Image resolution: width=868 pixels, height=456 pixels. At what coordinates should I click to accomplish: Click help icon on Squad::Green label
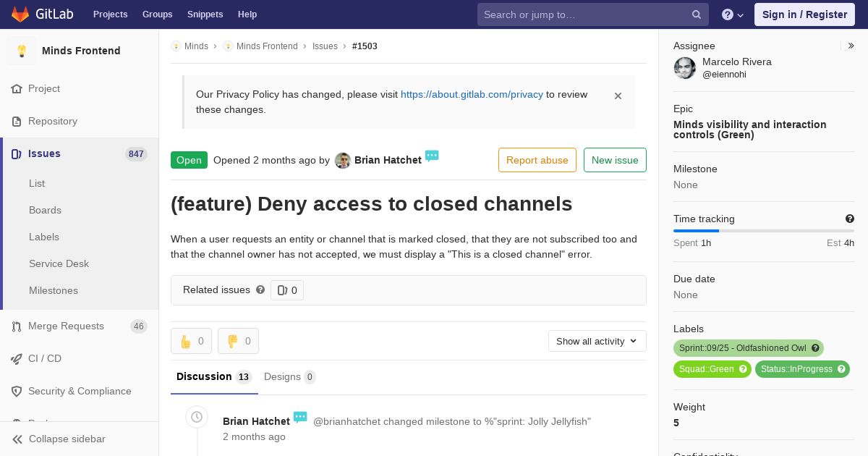click(x=744, y=369)
